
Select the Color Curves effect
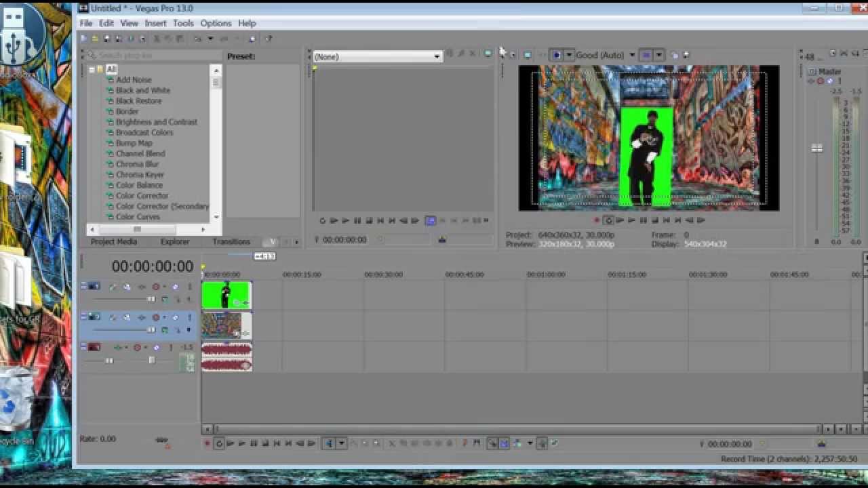[x=138, y=216]
